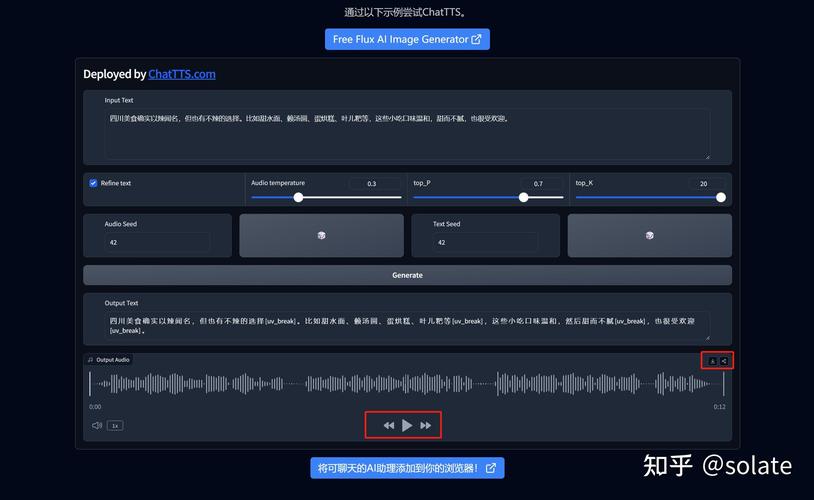Open the ChatTTS.com link
The width and height of the screenshot is (814, 500).
(x=182, y=74)
